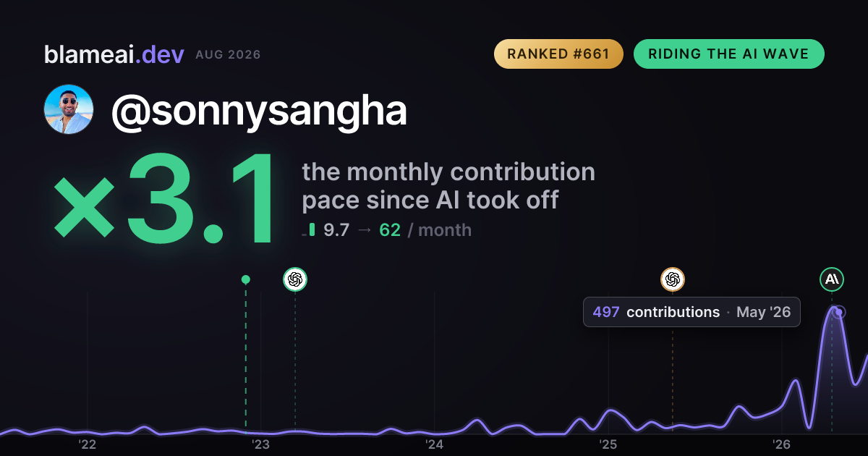868x456 pixels.
Task: Click the sonnysangha profile avatar
Action: click(69, 109)
